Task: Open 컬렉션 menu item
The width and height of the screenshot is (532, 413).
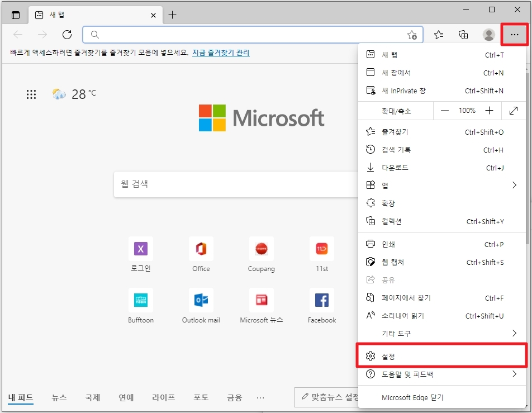Action: (x=441, y=221)
